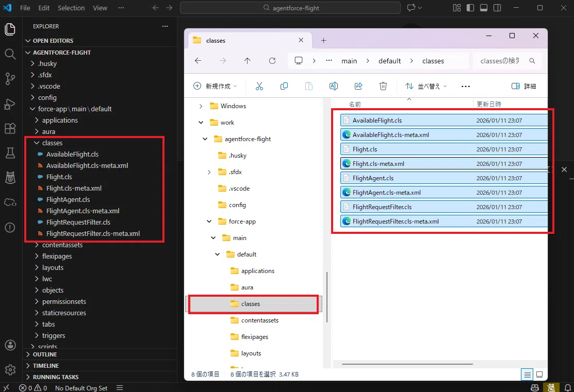Click the 名前 column header

[x=355, y=104]
